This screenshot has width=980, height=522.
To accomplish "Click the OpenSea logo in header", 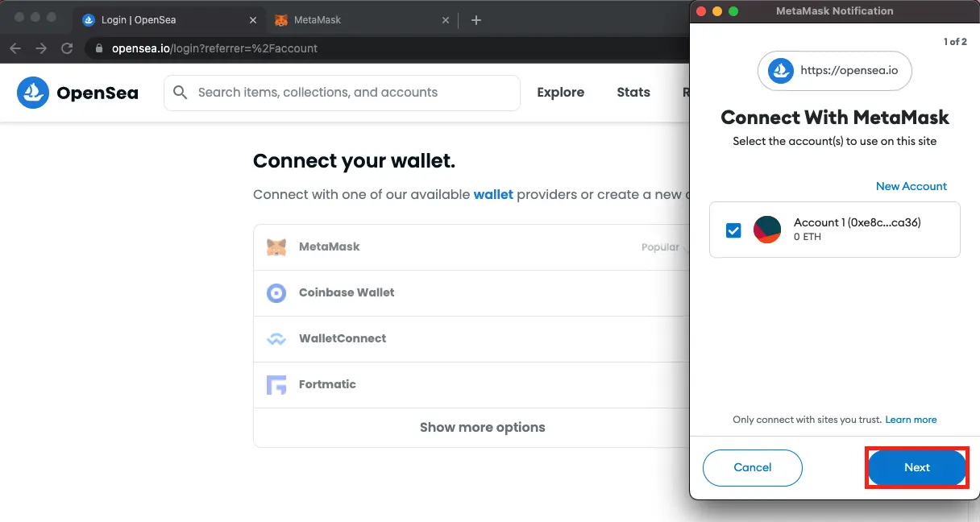I will point(77,93).
